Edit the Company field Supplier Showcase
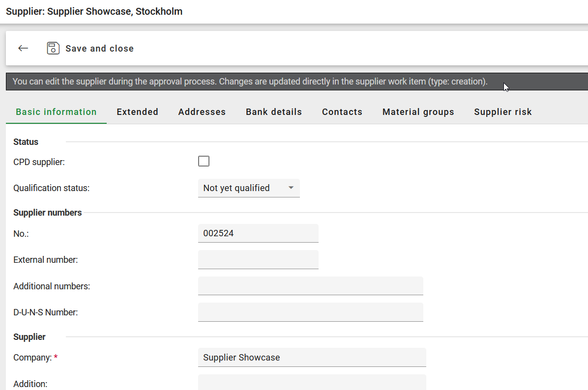 pyautogui.click(x=311, y=358)
